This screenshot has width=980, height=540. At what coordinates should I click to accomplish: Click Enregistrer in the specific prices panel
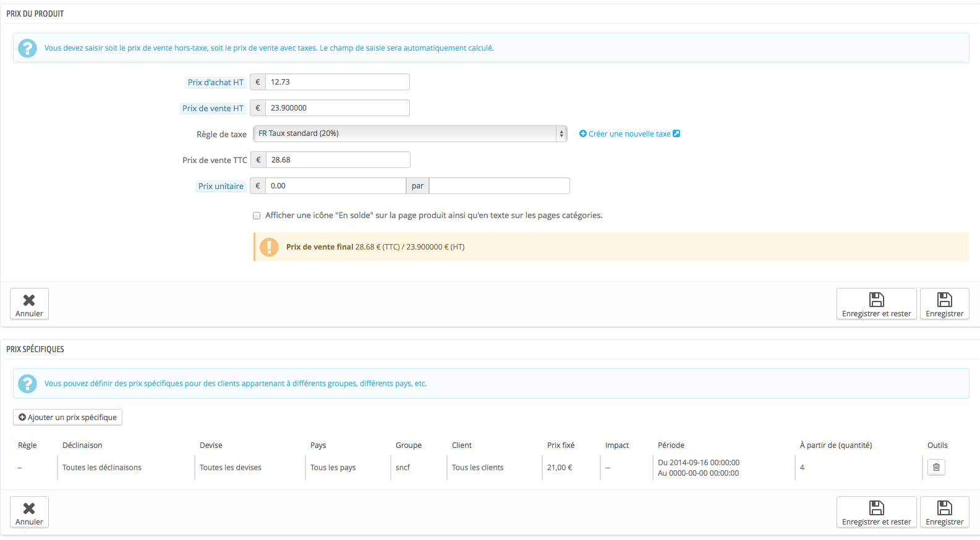[x=944, y=512]
